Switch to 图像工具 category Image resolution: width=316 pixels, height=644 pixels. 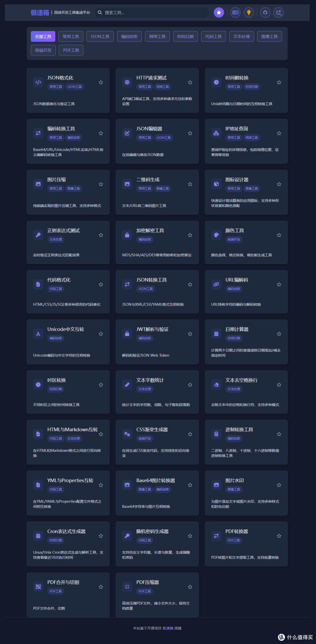click(270, 37)
